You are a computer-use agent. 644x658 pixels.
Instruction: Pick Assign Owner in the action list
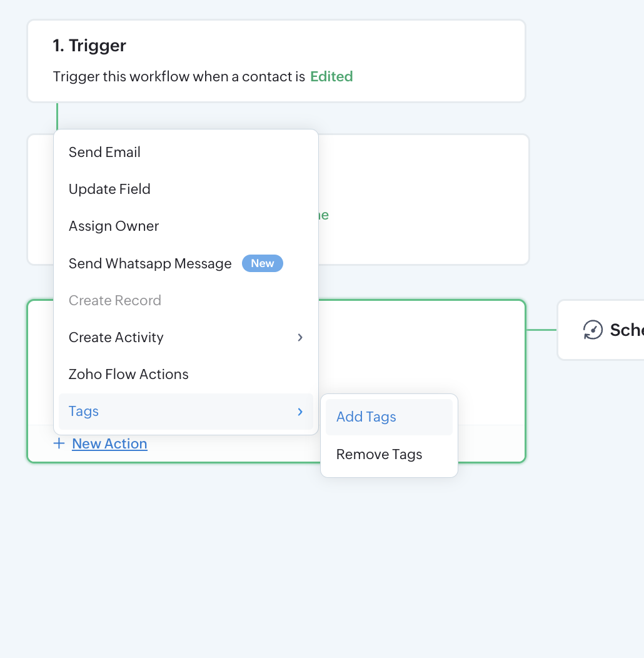(186, 226)
